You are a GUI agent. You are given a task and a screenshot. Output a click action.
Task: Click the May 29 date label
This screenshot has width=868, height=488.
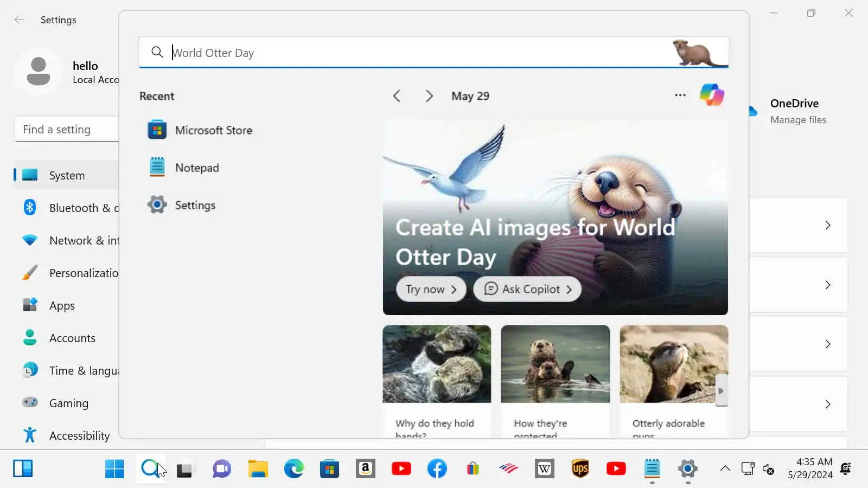pyautogui.click(x=470, y=96)
